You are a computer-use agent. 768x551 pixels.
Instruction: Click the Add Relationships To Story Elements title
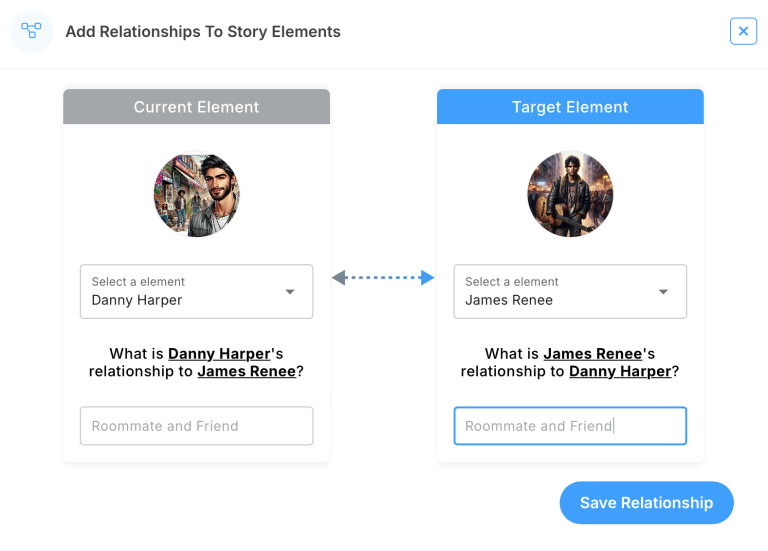click(203, 32)
